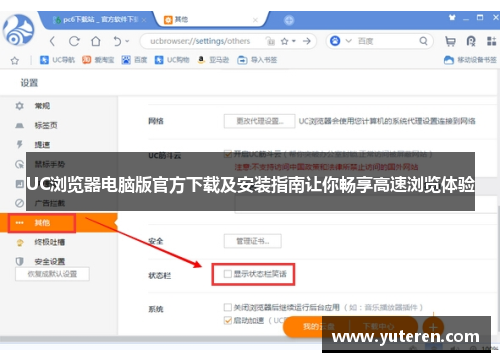The height and width of the screenshot is (362, 500).
Task: Bookmark this page with the star icon
Action: pyautogui.click(x=284, y=41)
